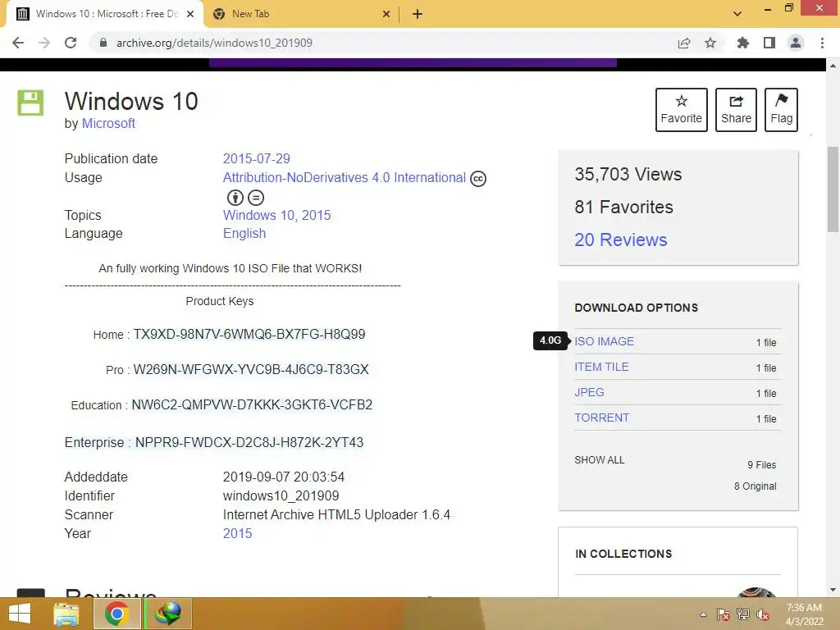Click the 2015 Year link

237,533
